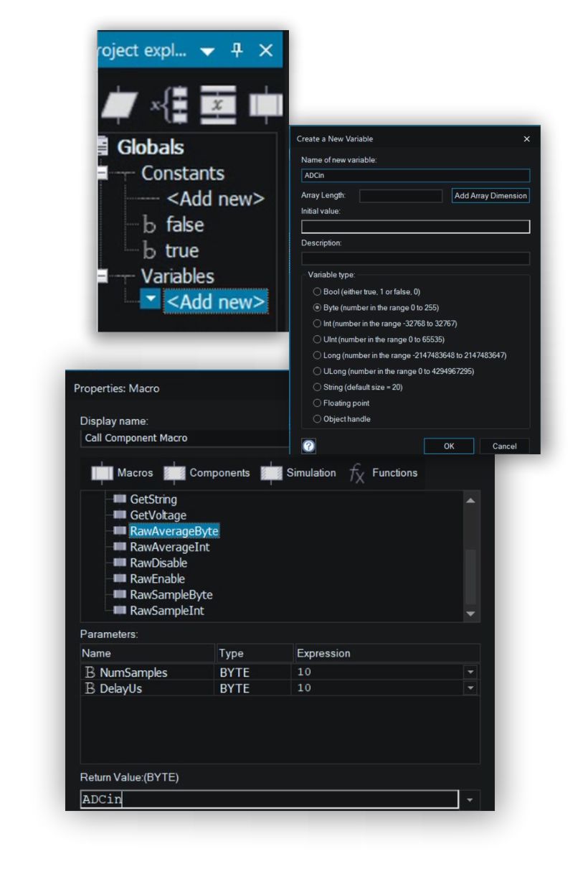Click the blue help question mark icon

(x=308, y=446)
